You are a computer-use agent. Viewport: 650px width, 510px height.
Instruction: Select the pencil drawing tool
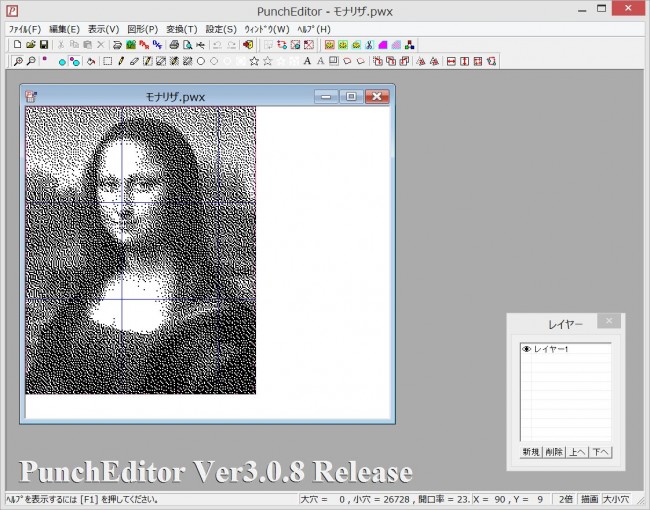pyautogui.click(x=121, y=62)
